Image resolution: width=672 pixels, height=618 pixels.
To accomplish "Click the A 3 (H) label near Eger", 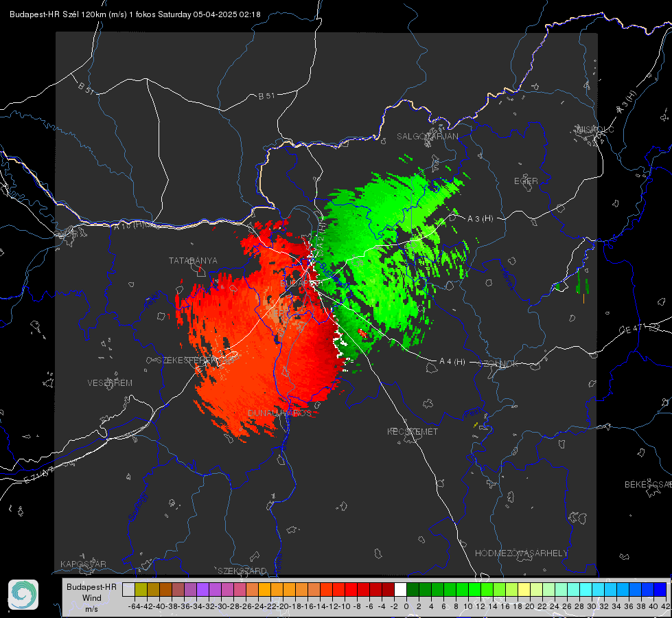I will (x=480, y=219).
